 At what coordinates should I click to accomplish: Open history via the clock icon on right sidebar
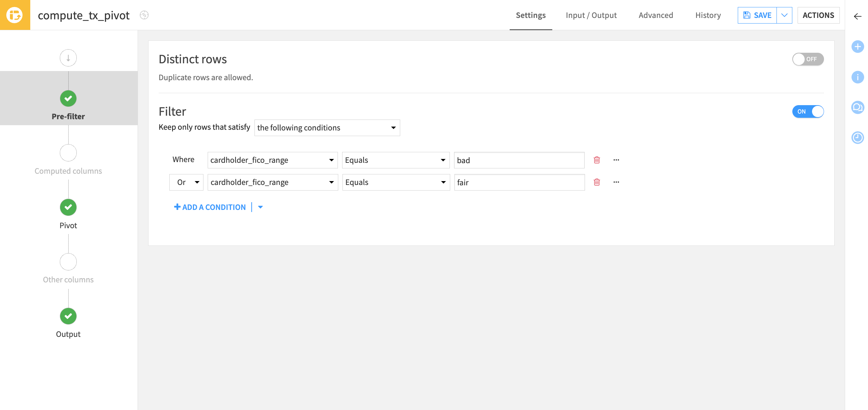[858, 137]
